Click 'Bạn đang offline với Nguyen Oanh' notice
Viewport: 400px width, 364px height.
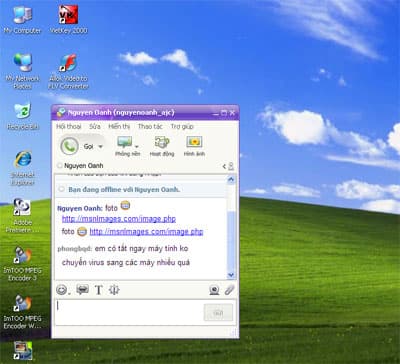tap(124, 189)
